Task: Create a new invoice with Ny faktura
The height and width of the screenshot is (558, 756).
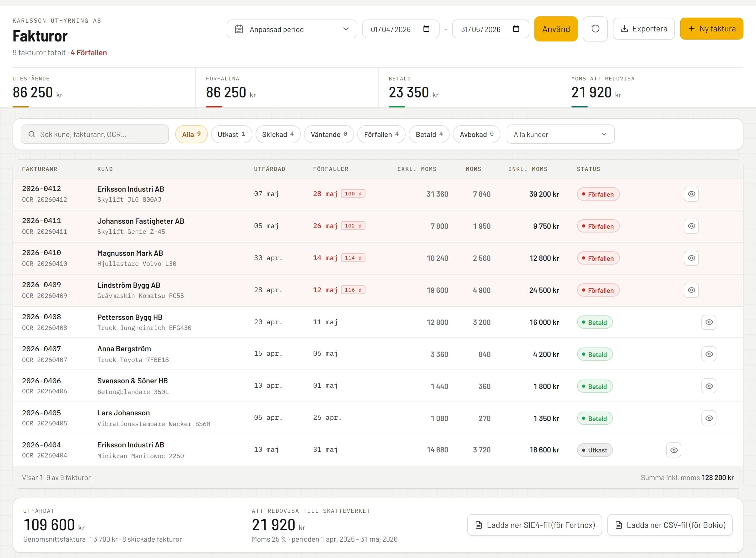Action: click(711, 29)
